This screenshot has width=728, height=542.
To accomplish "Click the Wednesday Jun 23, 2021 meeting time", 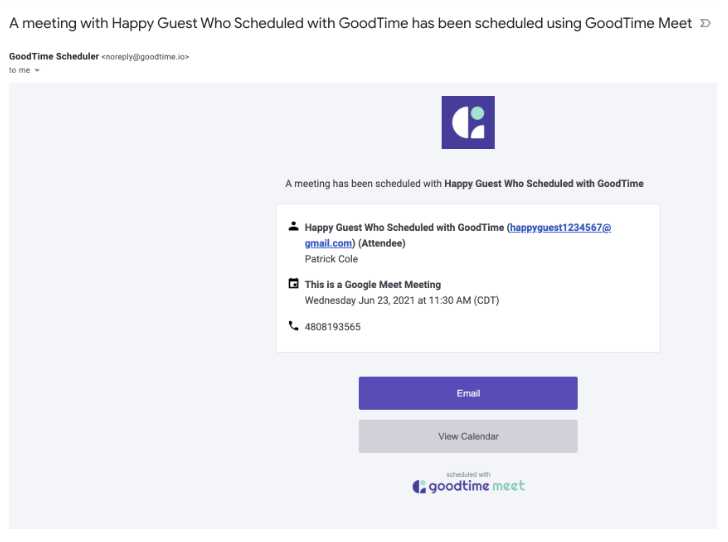I will (402, 300).
